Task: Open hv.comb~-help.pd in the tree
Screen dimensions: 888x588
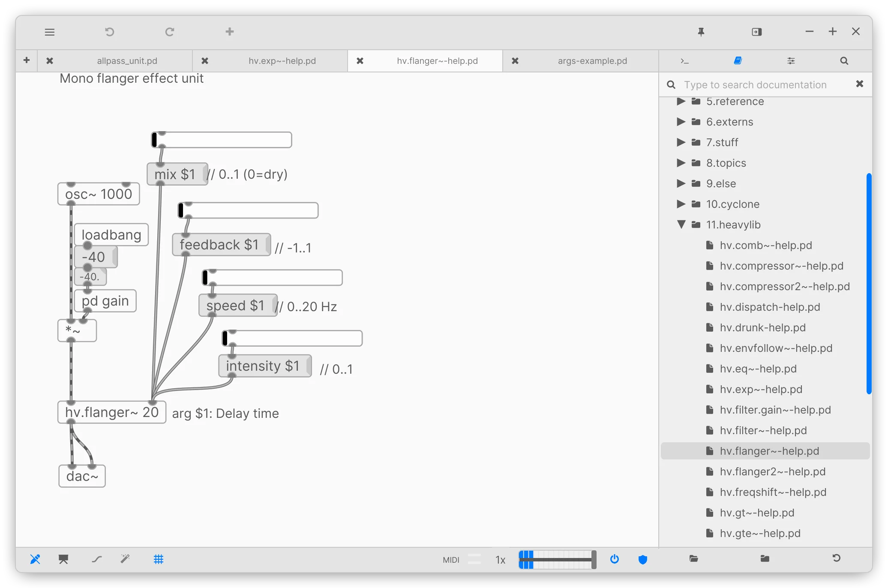Action: coord(765,245)
